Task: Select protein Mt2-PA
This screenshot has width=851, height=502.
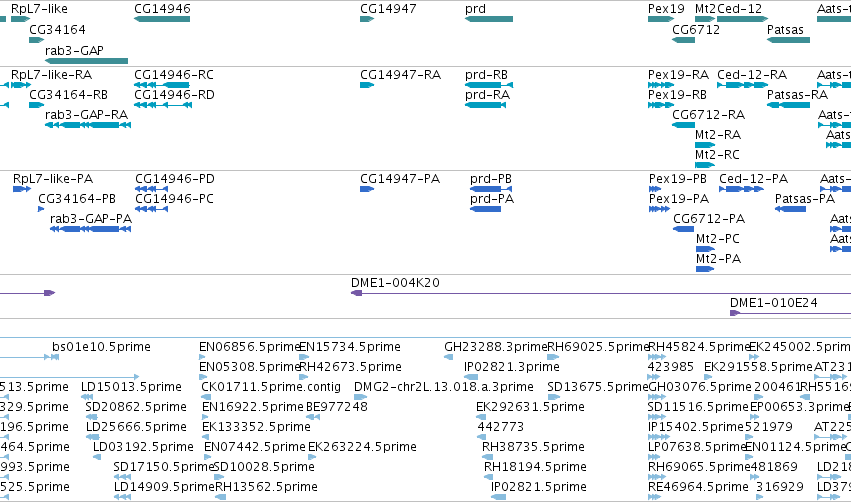Action: [x=719, y=259]
